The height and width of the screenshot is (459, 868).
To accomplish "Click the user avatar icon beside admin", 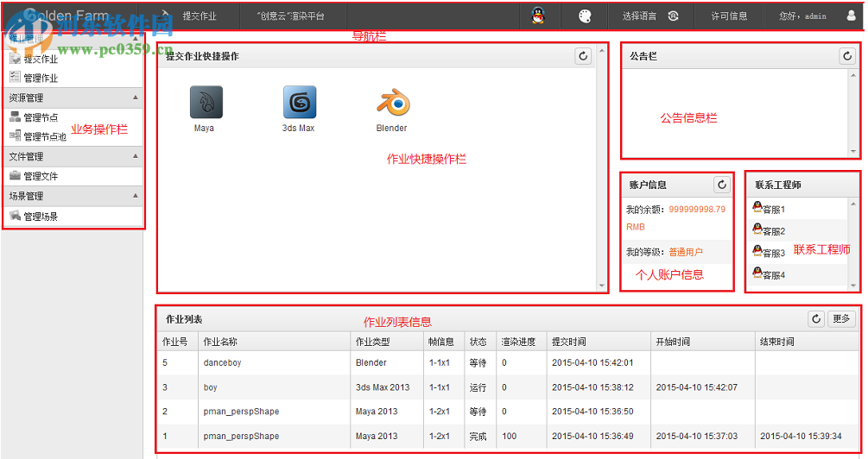I will [x=852, y=16].
